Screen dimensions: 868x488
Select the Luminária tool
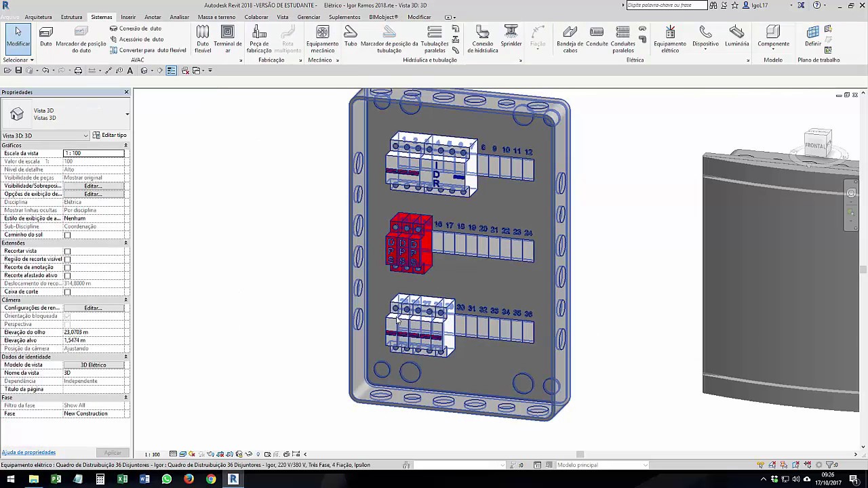coord(736,37)
